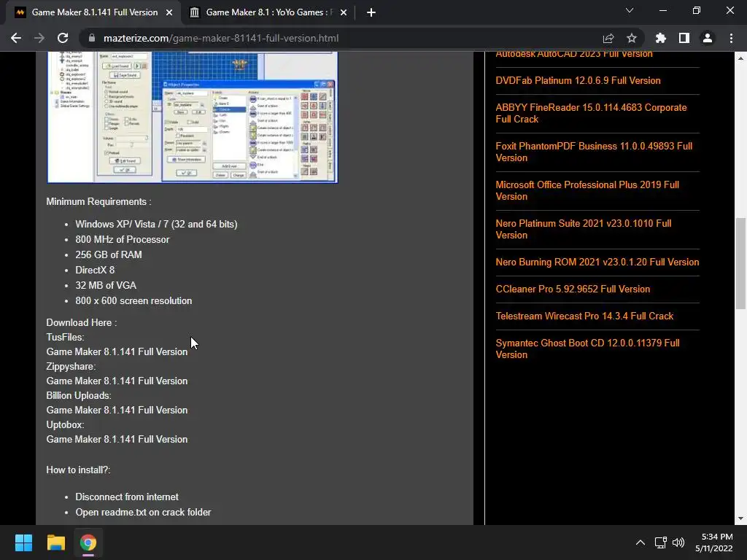Open ABBYY FineReader 15 Corporate link

click(591, 113)
